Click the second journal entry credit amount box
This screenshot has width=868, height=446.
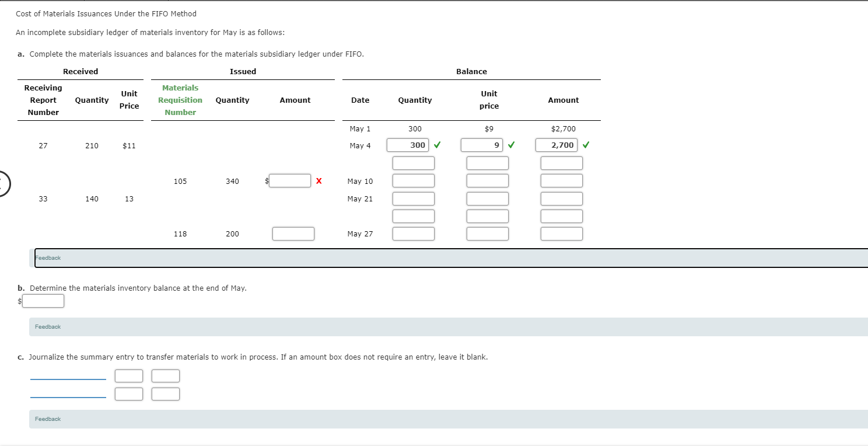pyautogui.click(x=166, y=394)
